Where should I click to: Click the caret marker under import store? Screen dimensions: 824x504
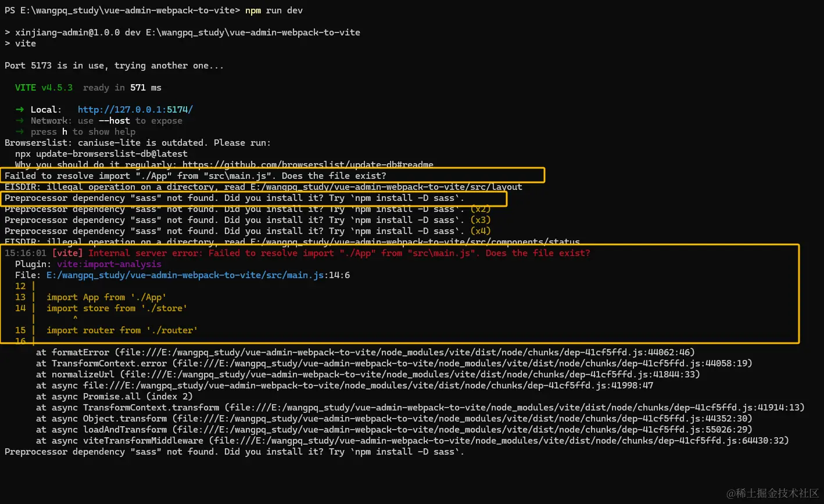[75, 319]
